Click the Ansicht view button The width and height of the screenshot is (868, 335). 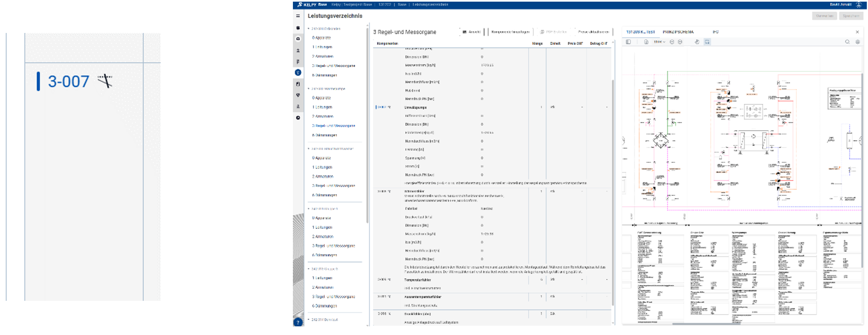[x=472, y=32]
